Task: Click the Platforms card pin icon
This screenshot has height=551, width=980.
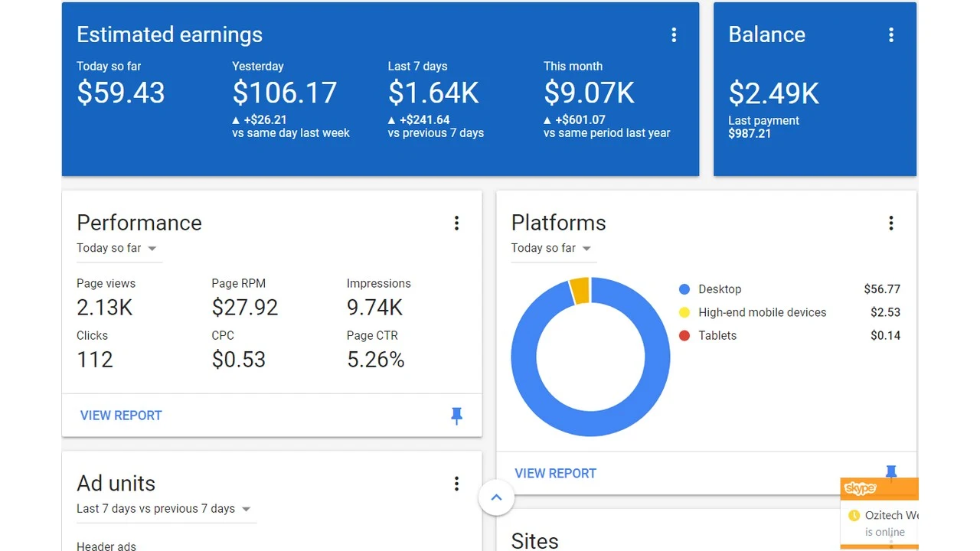Action: point(891,471)
